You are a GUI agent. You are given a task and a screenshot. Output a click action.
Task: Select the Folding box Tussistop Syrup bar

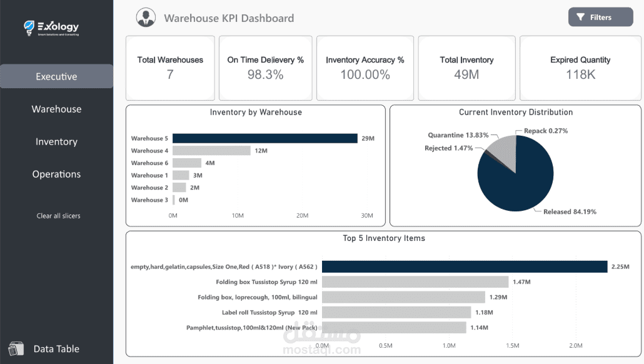coord(415,282)
